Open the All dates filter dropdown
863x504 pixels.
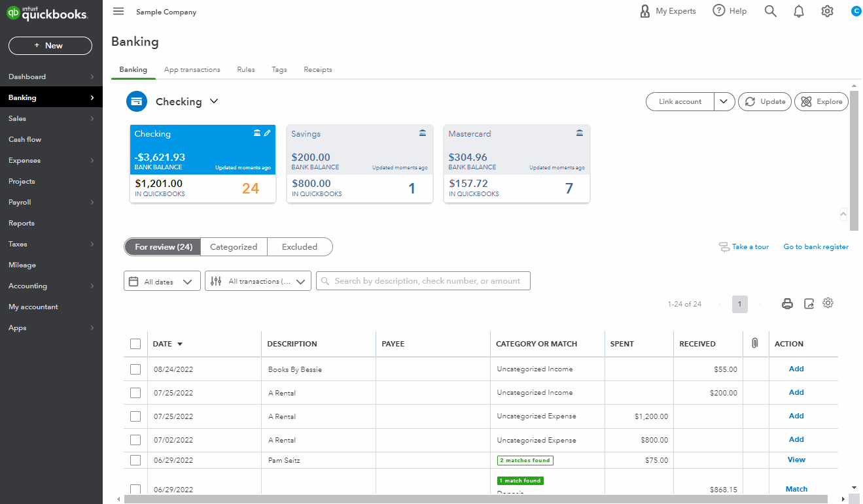(162, 281)
